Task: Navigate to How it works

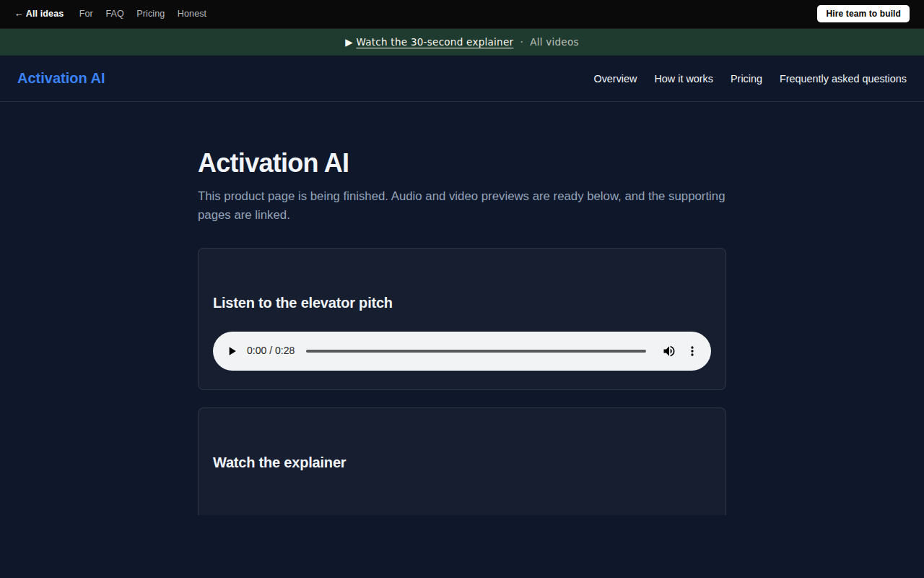Action: [x=684, y=79]
